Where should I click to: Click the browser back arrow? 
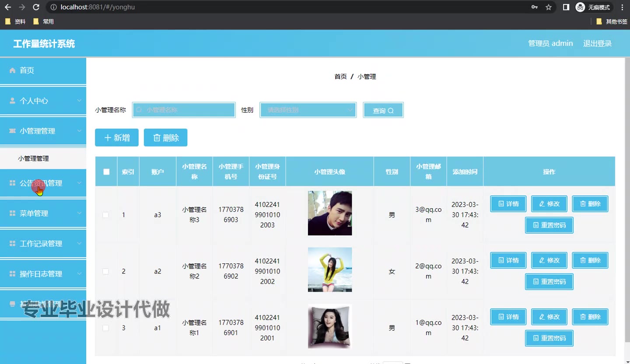tap(8, 7)
